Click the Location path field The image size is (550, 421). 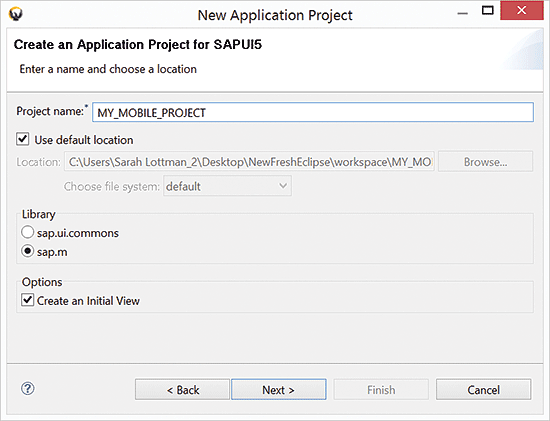point(249,162)
